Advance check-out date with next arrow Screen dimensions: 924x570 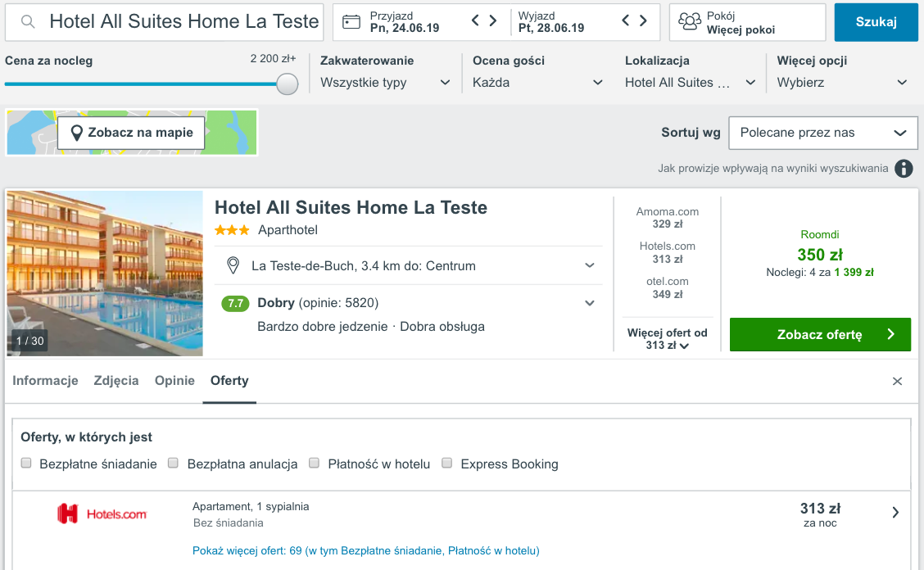(643, 21)
